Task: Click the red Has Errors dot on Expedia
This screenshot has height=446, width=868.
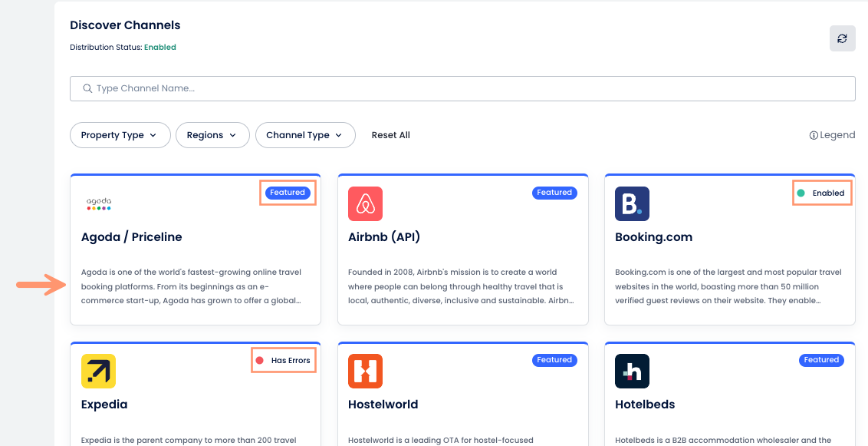Action: pos(259,361)
